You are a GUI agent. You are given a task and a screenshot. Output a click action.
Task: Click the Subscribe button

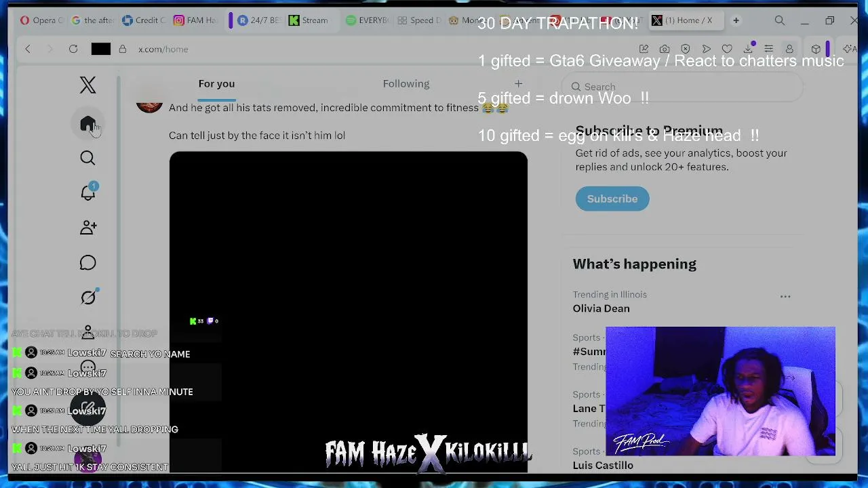(612, 199)
